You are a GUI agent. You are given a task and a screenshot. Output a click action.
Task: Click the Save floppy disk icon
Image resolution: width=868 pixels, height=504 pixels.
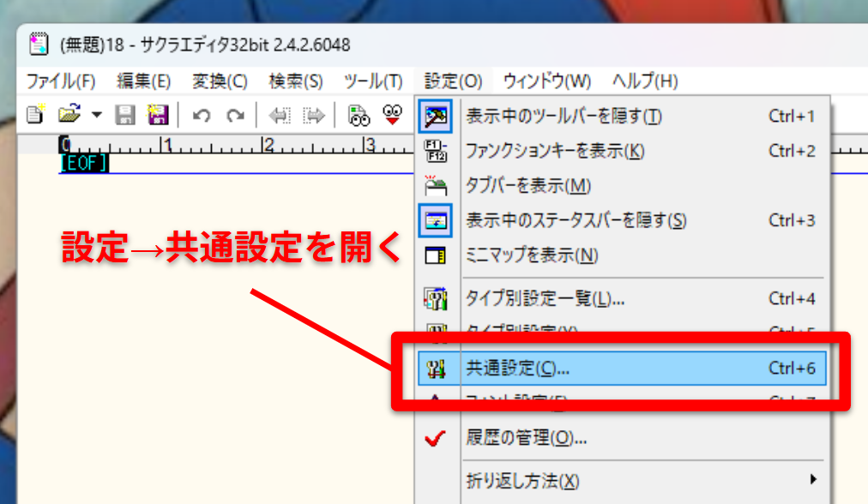pyautogui.click(x=124, y=115)
